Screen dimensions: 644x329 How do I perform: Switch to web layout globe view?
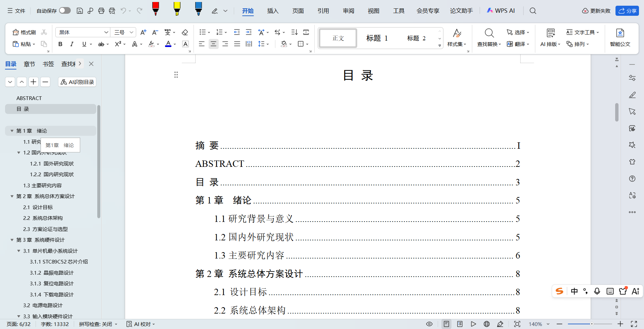(x=487, y=324)
